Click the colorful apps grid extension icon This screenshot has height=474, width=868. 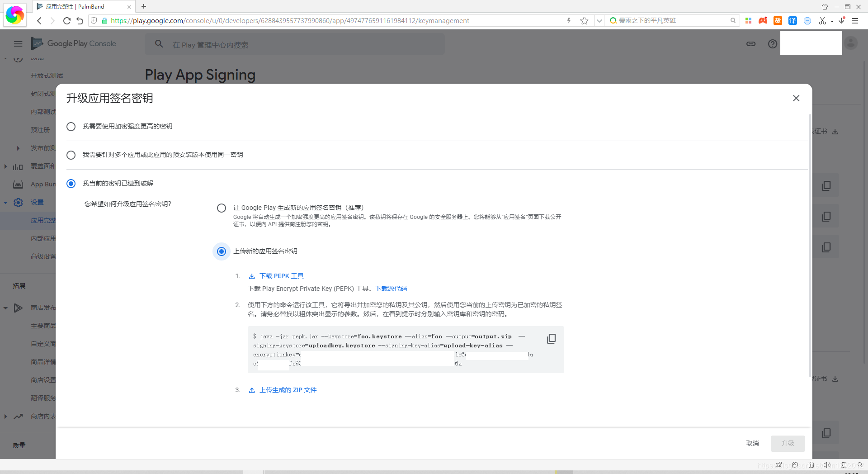[749, 21]
